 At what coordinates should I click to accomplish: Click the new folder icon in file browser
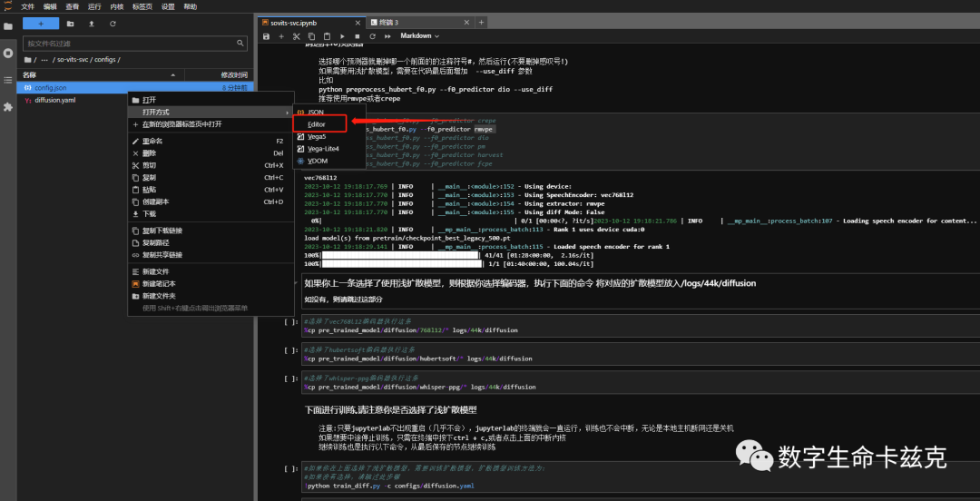point(70,24)
